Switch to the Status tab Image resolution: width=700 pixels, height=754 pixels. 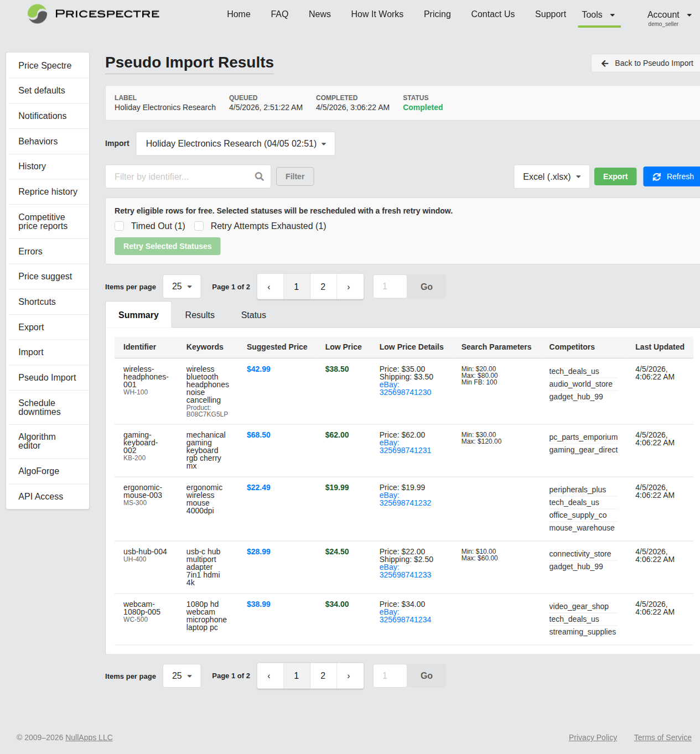tap(253, 315)
